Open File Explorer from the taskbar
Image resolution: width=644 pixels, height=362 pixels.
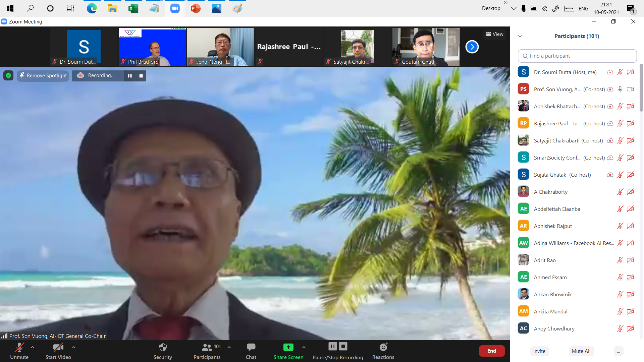coord(112,8)
